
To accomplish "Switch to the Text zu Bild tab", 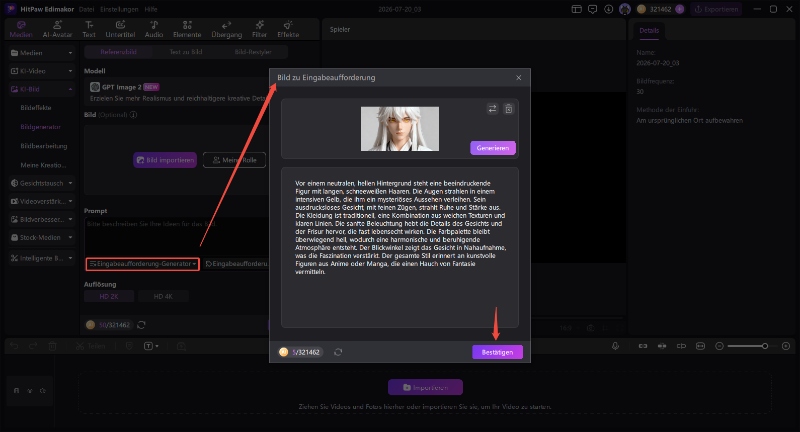I will point(186,52).
